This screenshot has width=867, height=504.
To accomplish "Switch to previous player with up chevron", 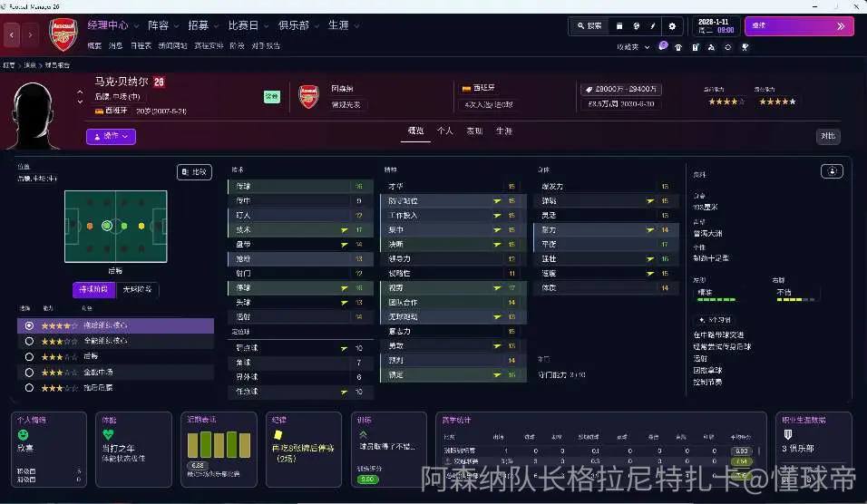I will [x=80, y=92].
